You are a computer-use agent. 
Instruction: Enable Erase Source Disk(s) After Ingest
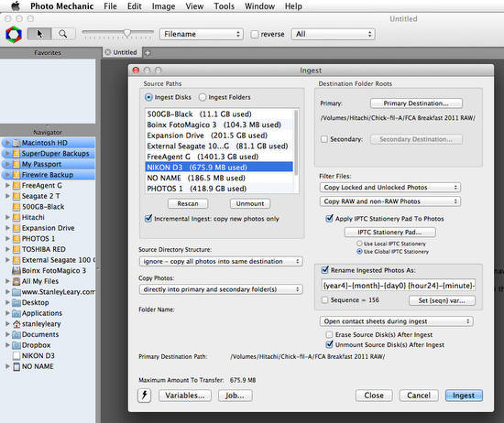[x=329, y=335]
